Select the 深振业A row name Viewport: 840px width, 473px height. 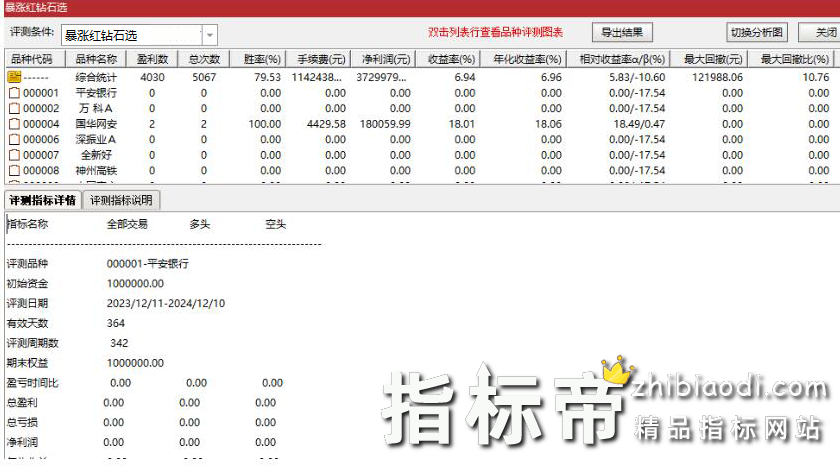click(96, 139)
